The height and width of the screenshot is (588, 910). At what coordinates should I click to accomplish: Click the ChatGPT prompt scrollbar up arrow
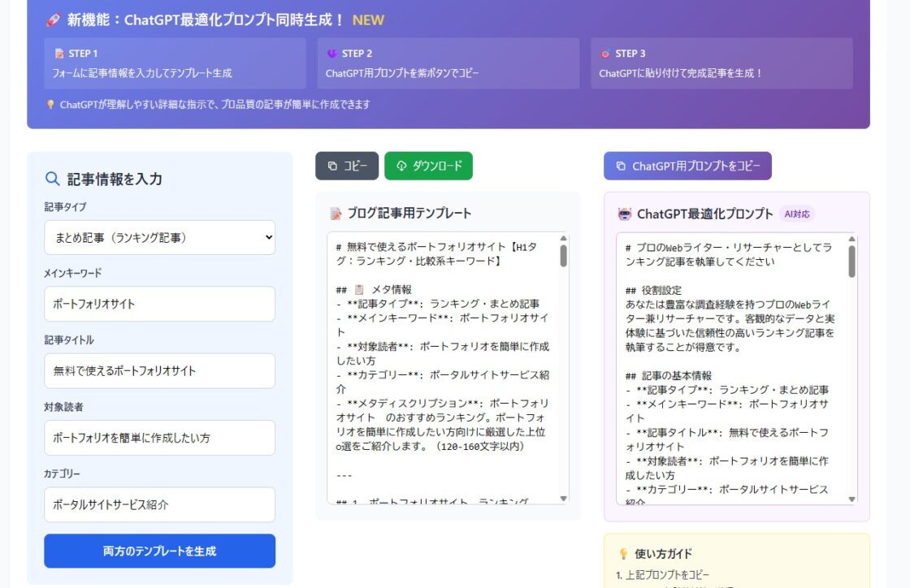pyautogui.click(x=851, y=239)
